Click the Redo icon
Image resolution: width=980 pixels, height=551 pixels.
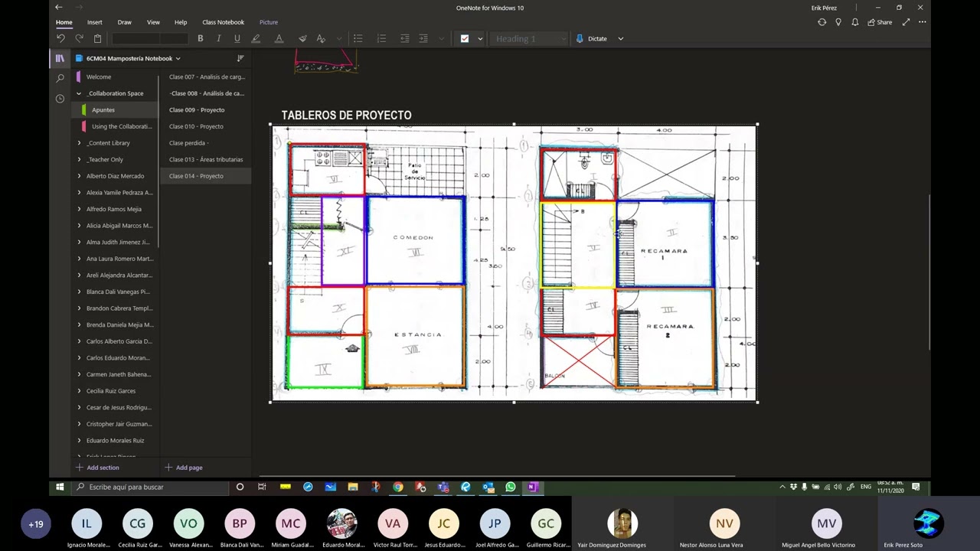pos(79,38)
